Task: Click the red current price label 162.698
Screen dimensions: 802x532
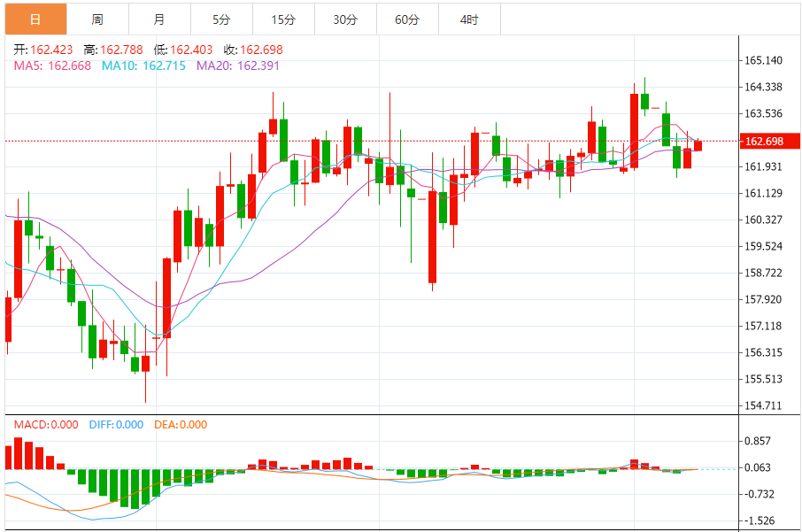Action: point(770,141)
